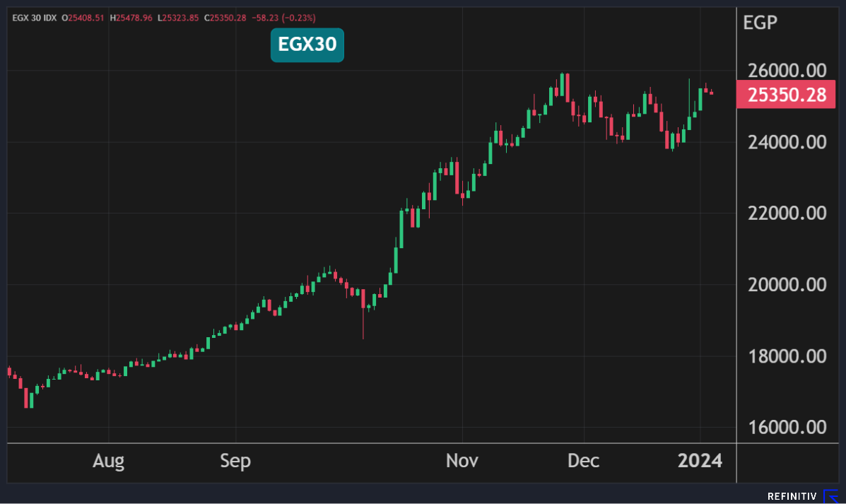Click the open price O25408.51 value
The height and width of the screenshot is (504, 846).
(84, 17)
